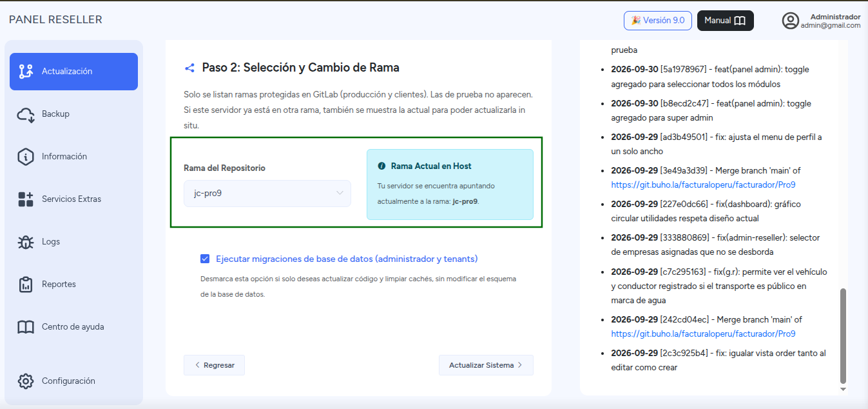Click the Servicios Extras grid icon
This screenshot has width=868, height=409.
tap(26, 199)
